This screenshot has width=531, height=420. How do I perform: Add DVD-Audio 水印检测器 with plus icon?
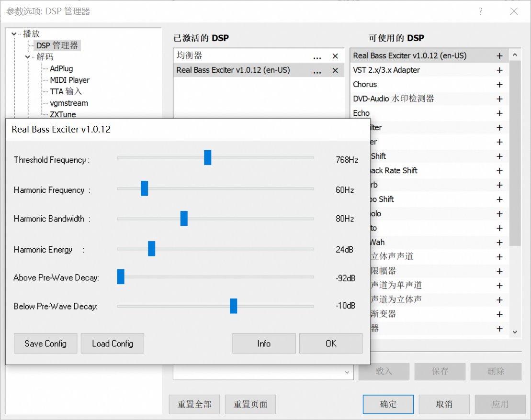499,99
